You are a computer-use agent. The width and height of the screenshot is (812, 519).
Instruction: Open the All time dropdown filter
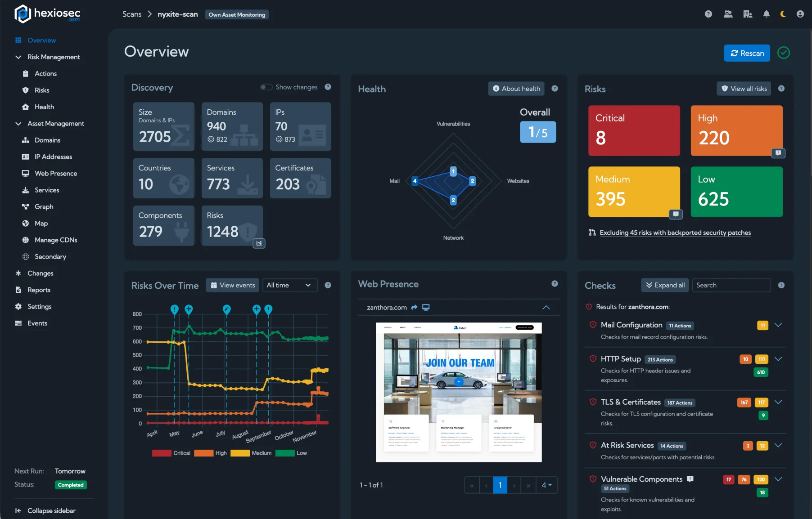(289, 285)
